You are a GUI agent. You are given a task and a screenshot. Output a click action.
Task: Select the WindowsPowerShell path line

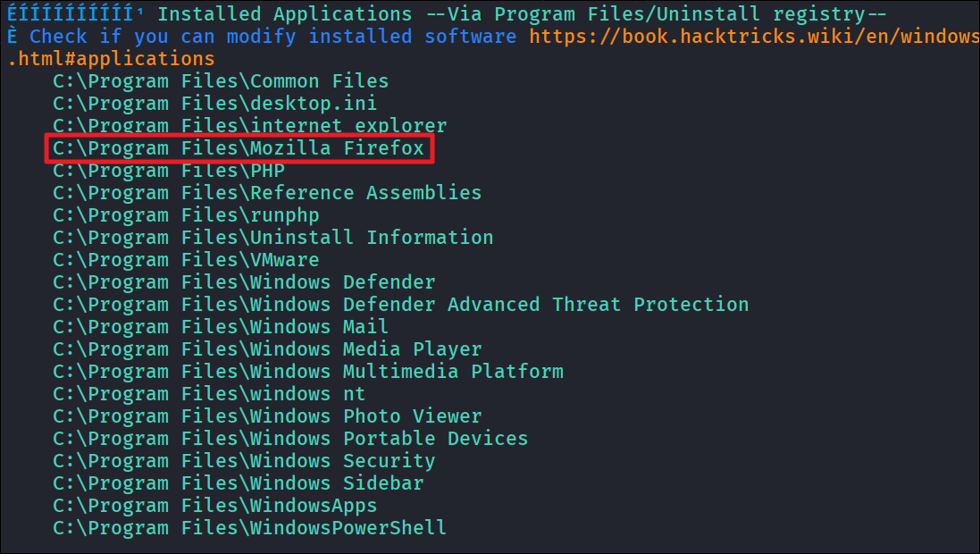tap(250, 528)
